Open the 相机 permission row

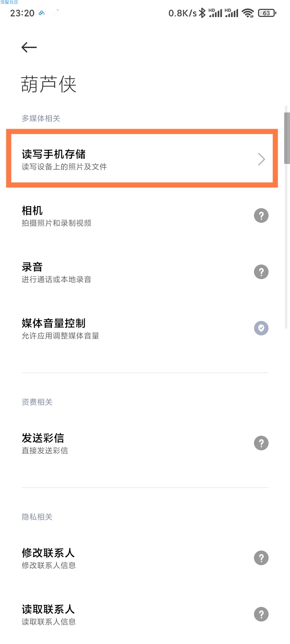145,216
